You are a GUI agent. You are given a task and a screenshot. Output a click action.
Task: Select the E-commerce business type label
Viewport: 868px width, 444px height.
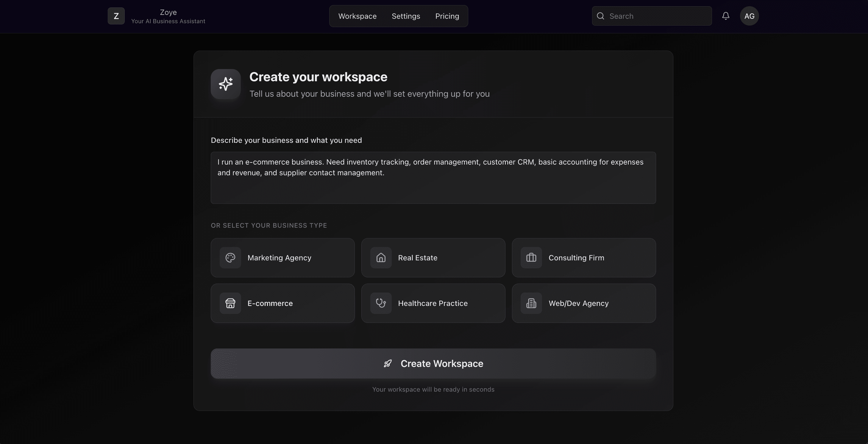[270, 303]
